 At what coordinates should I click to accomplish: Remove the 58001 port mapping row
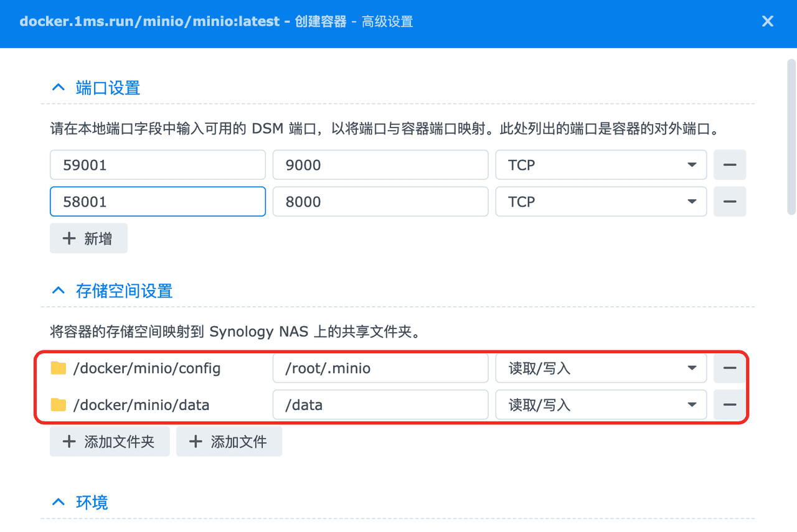[x=729, y=202]
